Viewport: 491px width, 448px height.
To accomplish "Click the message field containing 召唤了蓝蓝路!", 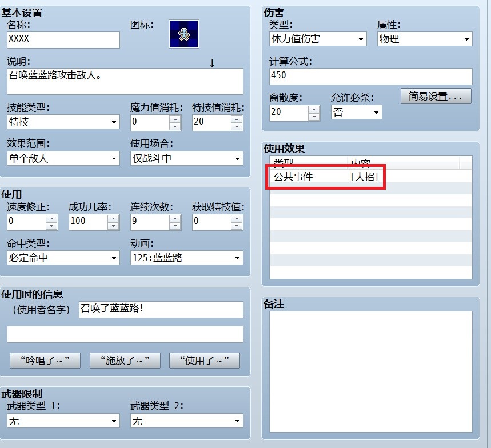I will pos(161,310).
